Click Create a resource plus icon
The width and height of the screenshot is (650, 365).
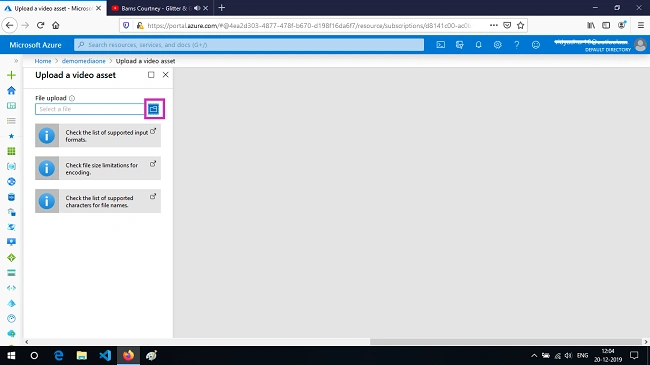[11, 75]
